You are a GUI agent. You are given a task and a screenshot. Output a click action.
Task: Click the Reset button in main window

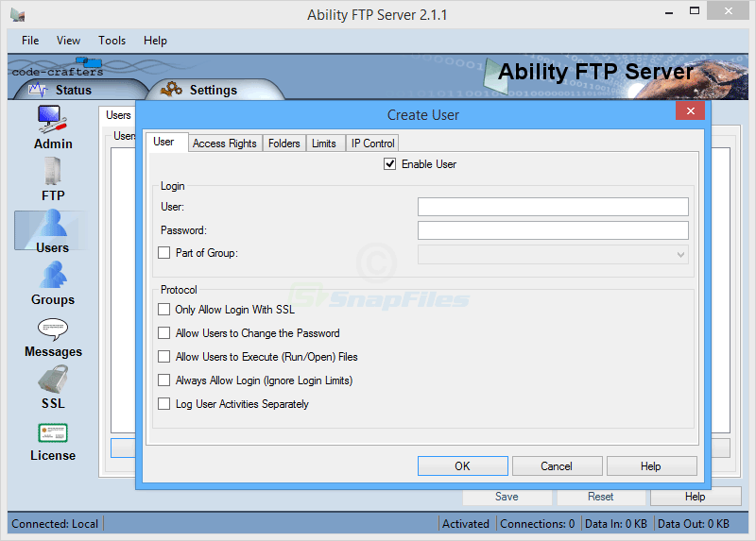point(601,497)
